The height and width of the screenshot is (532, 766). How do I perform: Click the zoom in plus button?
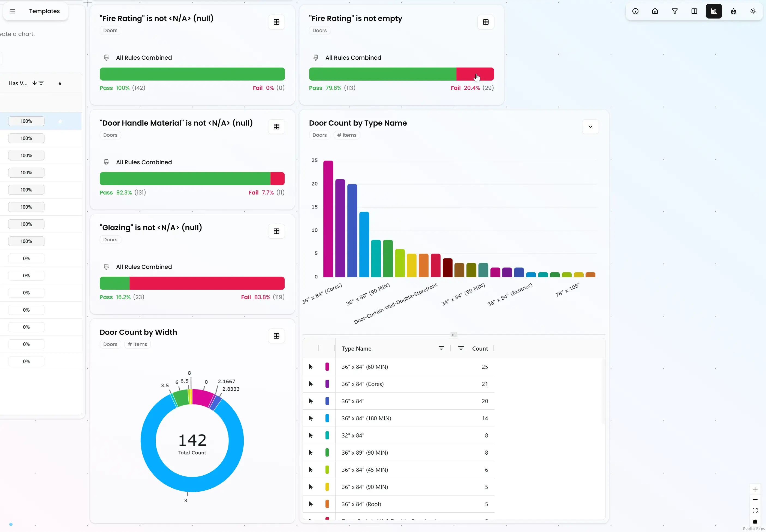pos(755,489)
